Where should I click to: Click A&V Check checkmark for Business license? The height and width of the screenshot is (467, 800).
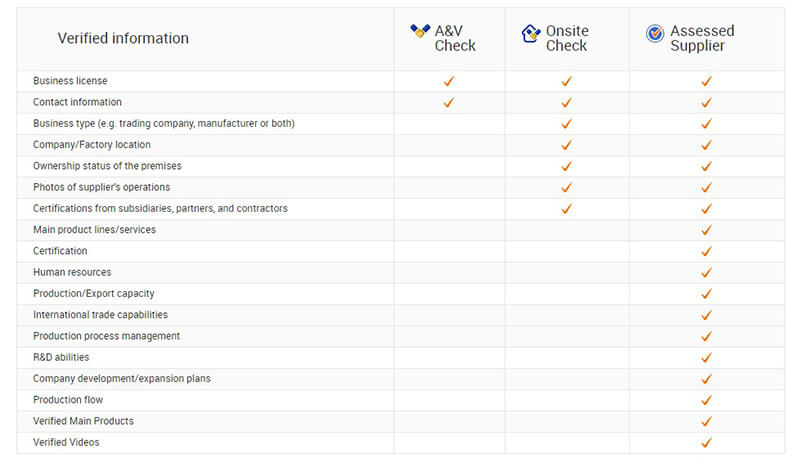coord(448,81)
